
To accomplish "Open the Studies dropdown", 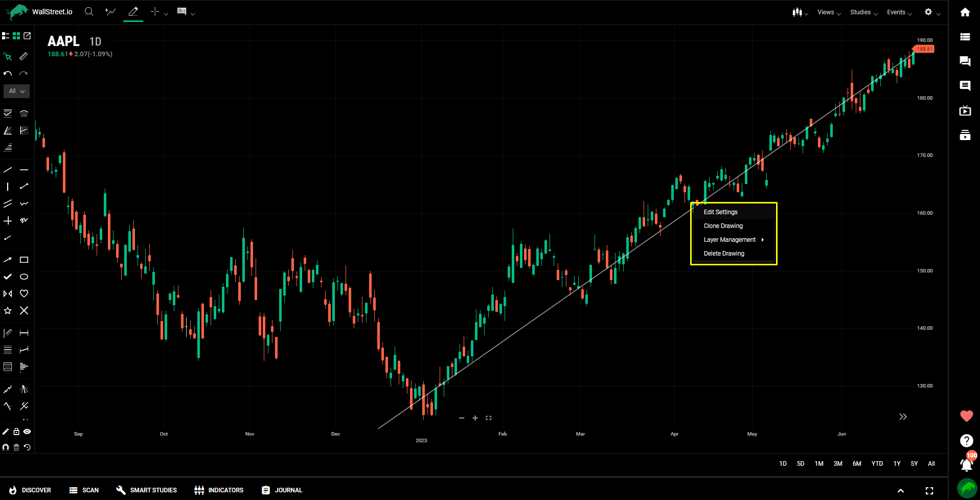I will pos(863,12).
